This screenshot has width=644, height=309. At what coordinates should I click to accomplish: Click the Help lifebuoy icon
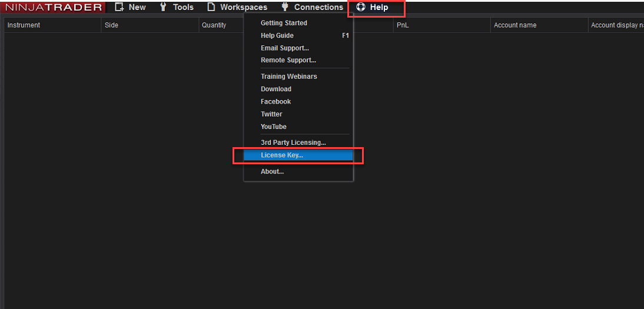click(x=361, y=7)
